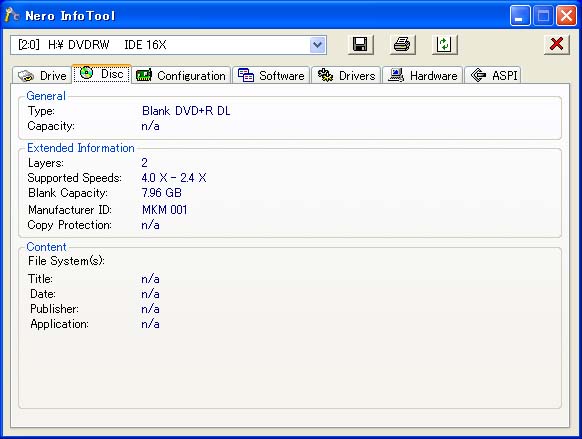Close the window via title bar X
The width and height of the screenshot is (582, 439).
pyautogui.click(x=566, y=16)
